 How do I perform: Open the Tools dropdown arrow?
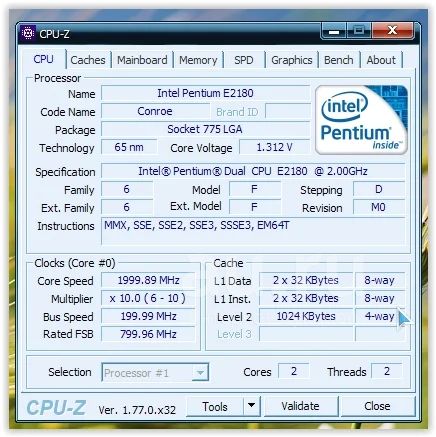[252, 406]
